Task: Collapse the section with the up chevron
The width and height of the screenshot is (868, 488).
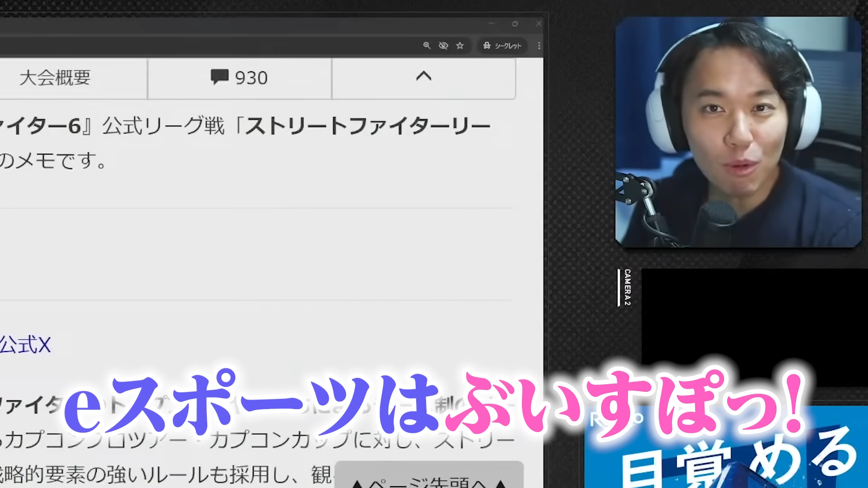Action: coord(424,77)
